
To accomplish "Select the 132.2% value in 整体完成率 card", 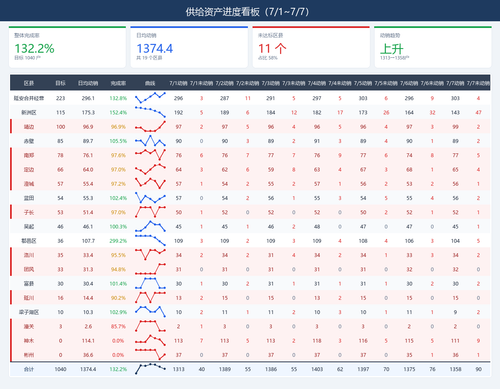I will 34,49.
